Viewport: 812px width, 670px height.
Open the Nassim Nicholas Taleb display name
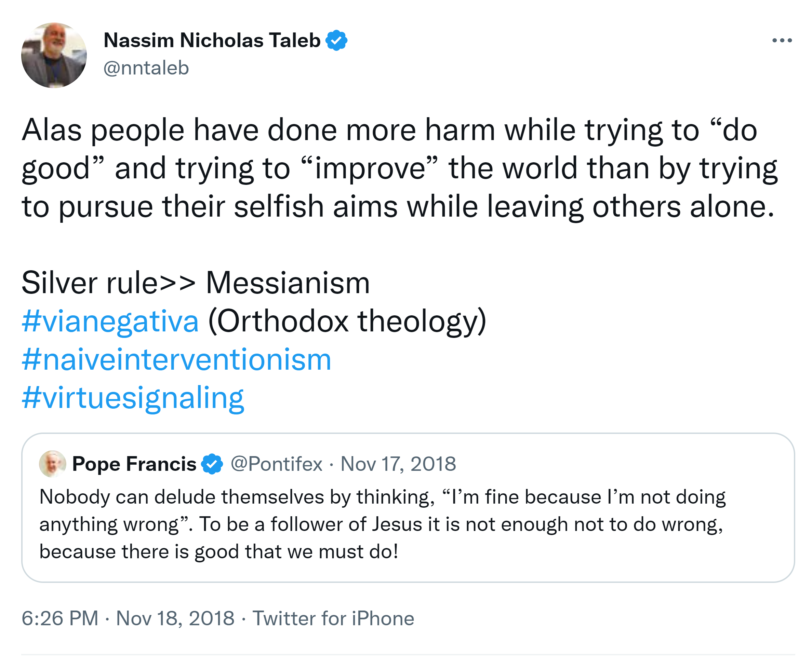click(x=212, y=40)
